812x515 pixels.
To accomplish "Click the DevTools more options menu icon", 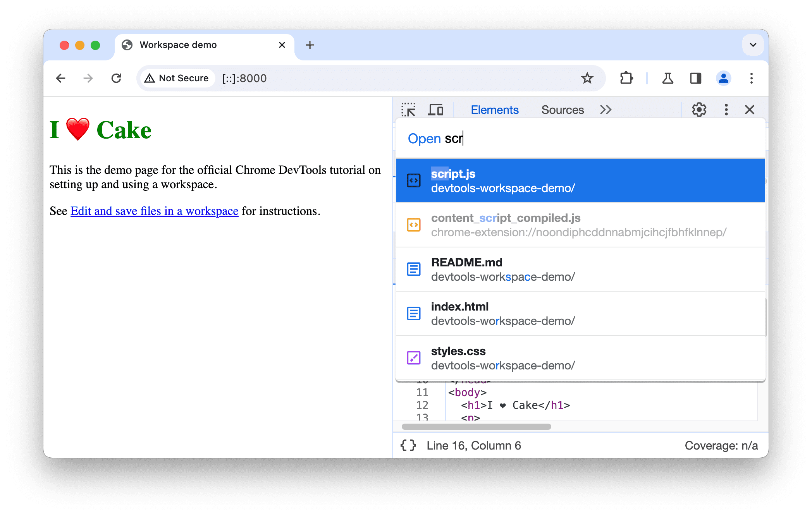I will [725, 109].
